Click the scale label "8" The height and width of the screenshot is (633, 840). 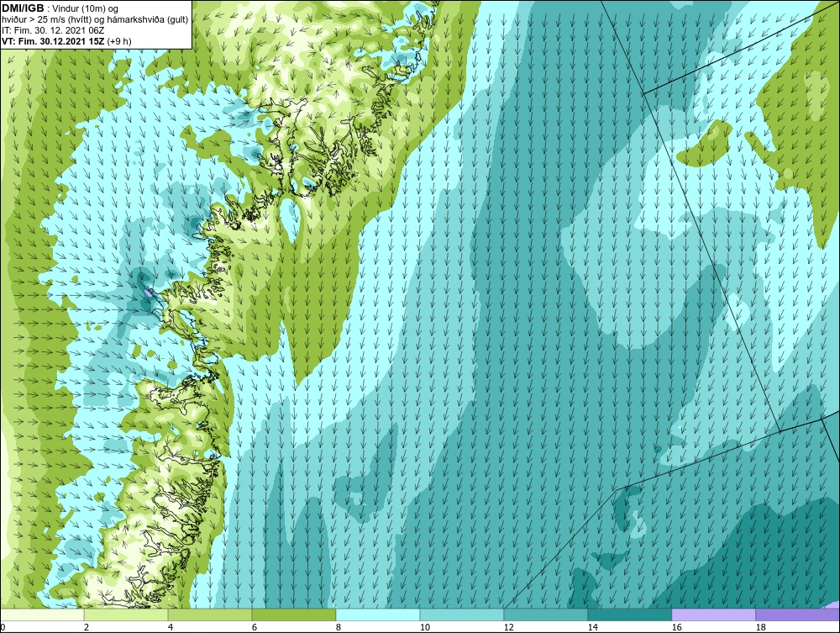point(338,627)
